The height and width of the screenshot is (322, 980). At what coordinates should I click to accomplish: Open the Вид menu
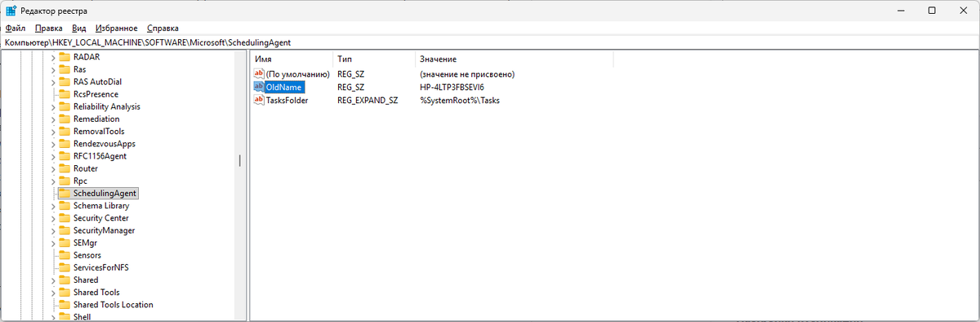pyautogui.click(x=79, y=28)
